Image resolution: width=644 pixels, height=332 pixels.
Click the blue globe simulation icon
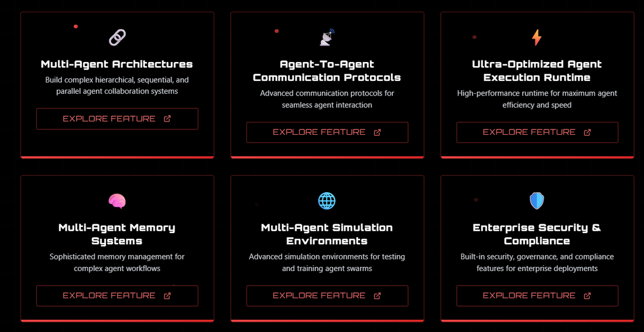point(327,201)
